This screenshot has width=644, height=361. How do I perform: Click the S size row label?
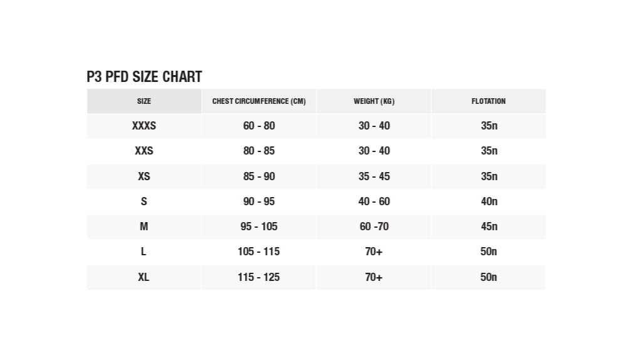tap(144, 201)
